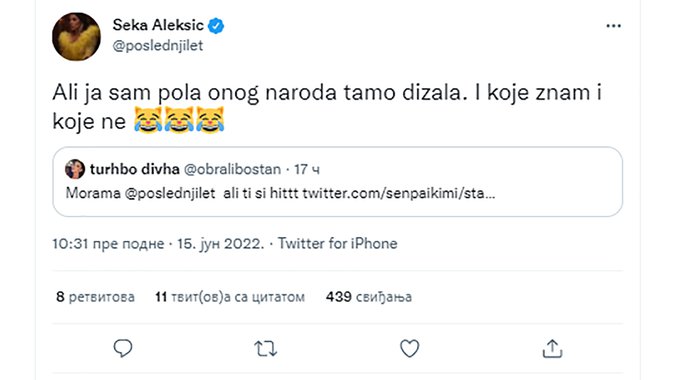View the 439 свиђања likes list
This screenshot has width=676, height=380.
click(x=369, y=297)
